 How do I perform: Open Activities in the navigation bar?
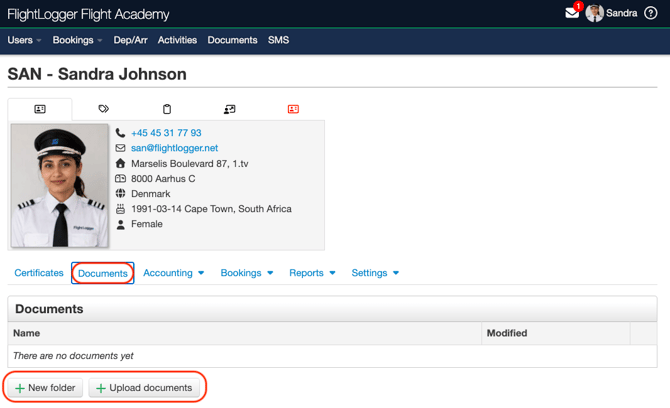pyautogui.click(x=177, y=40)
